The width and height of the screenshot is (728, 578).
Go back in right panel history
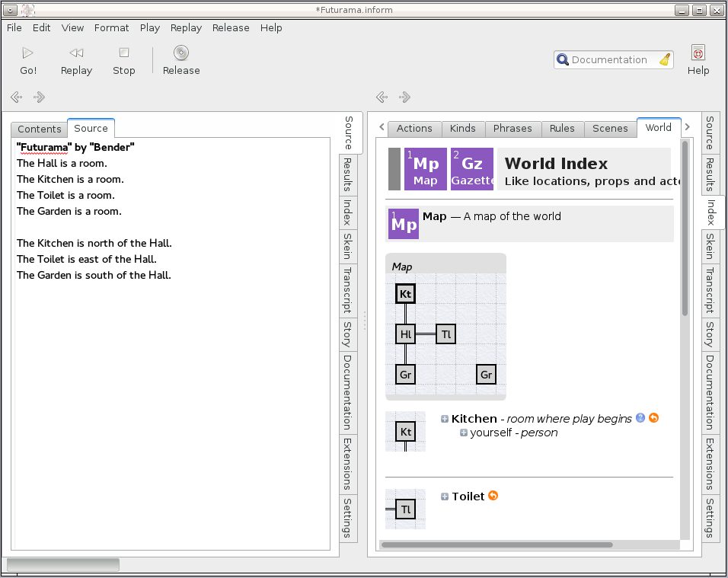tap(382, 97)
